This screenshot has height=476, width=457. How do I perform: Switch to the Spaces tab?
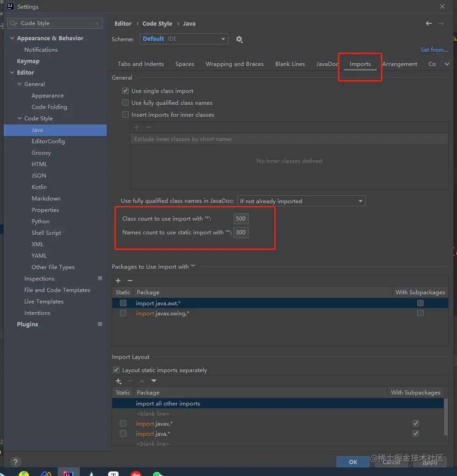[x=185, y=64]
